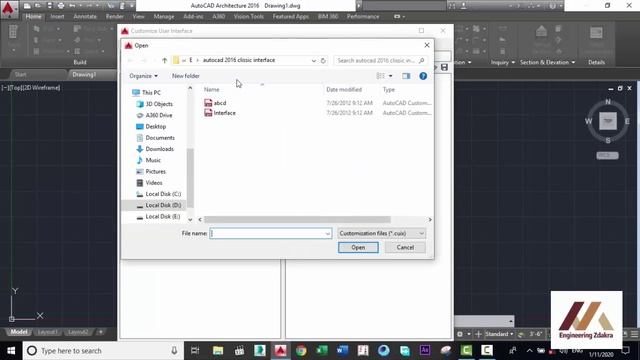Click into the File name input field

pos(267,233)
